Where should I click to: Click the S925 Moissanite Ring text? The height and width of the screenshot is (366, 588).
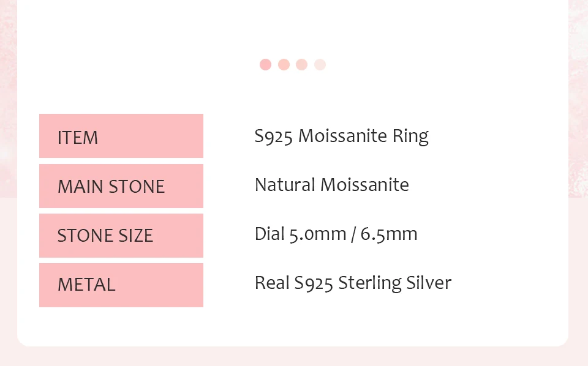(341, 136)
